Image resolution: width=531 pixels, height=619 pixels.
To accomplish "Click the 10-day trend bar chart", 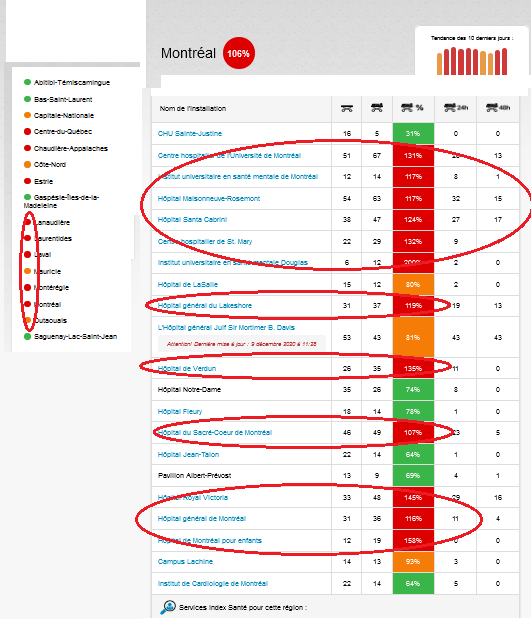I will (472, 61).
